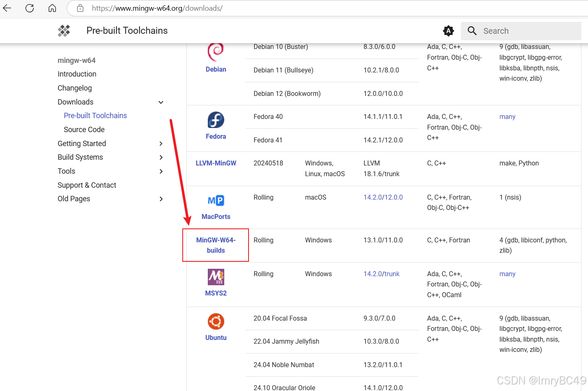The image size is (588, 391).
Task: Click '24.04 Noble Numbat' cell
Action: [284, 365]
